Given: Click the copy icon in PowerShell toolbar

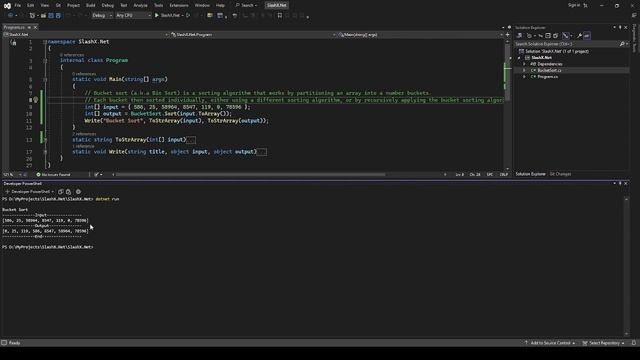Looking at the screenshot, I should 61,191.
